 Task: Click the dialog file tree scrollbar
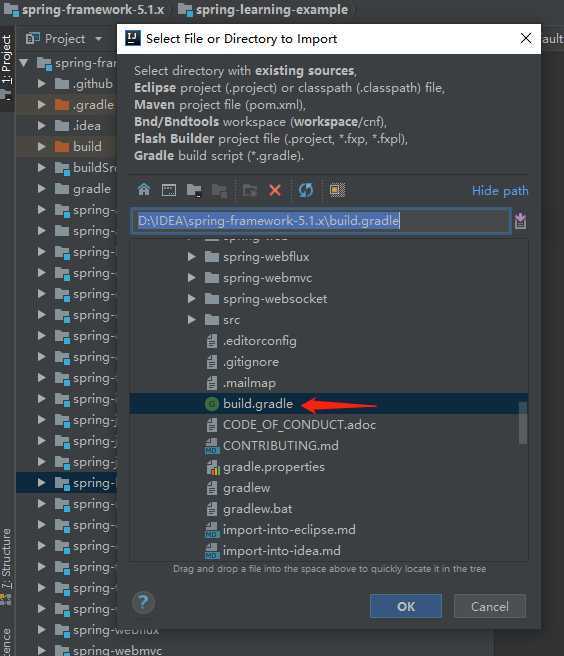point(523,423)
